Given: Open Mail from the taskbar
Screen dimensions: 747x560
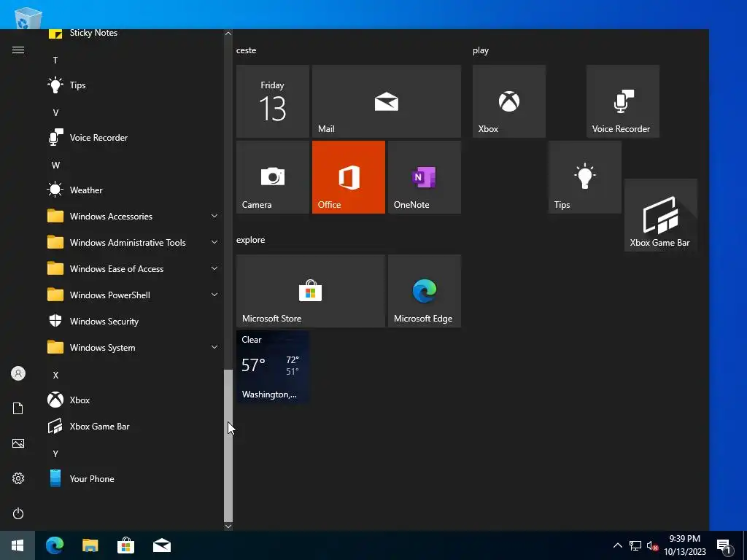Looking at the screenshot, I should [x=162, y=545].
